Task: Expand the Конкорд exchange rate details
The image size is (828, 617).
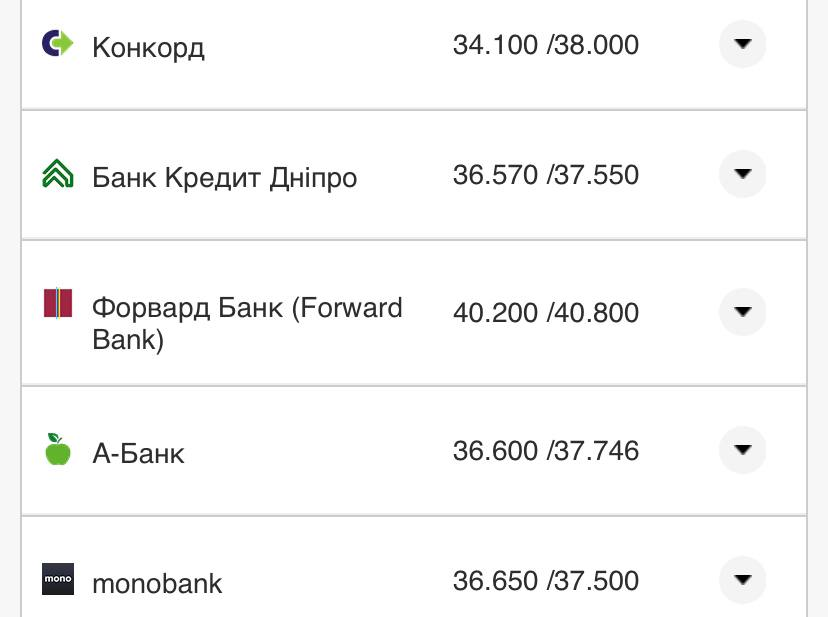Action: point(741,44)
